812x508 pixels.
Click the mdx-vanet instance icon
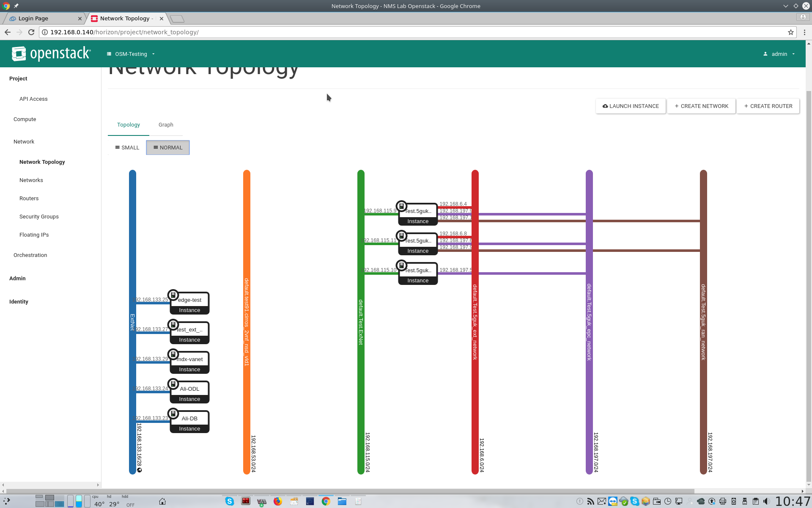tap(173, 354)
